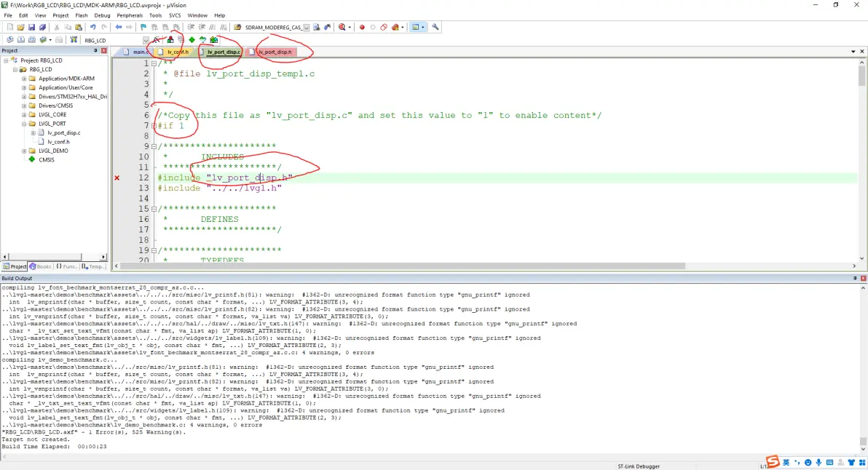Screen dimensions: 868x470
Task: Click the Sogou input method tray icon
Action: [773, 462]
